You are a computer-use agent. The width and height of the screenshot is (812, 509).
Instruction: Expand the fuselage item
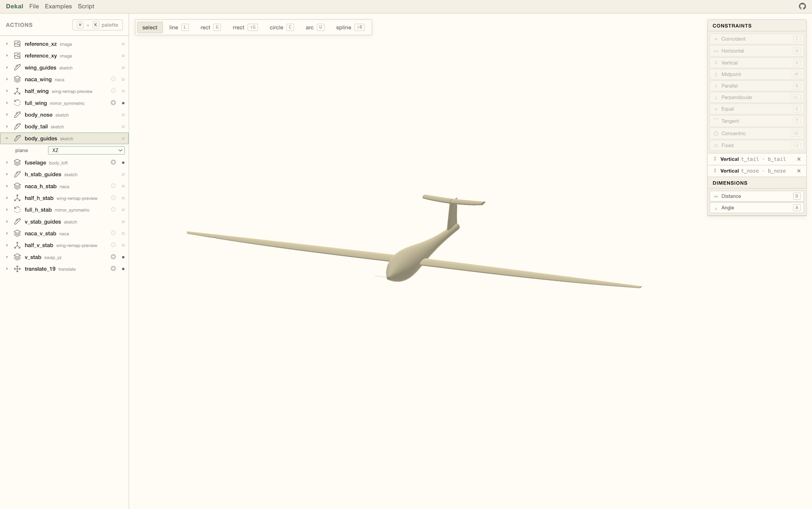7,162
